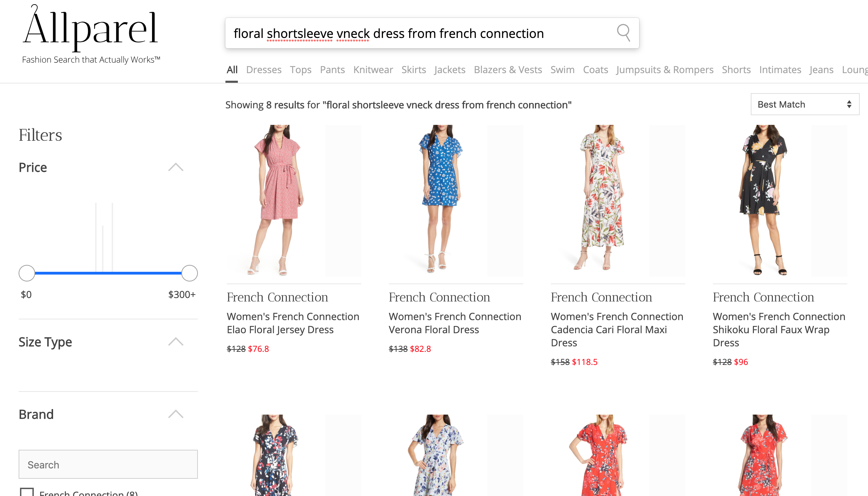Select the Jumpsuits & Rompers tab
The image size is (868, 496).
point(665,70)
